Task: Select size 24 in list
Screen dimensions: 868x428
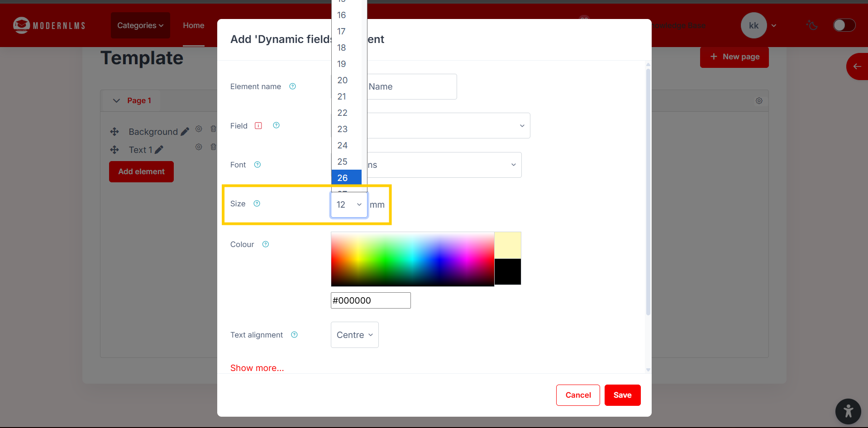Action: point(347,145)
